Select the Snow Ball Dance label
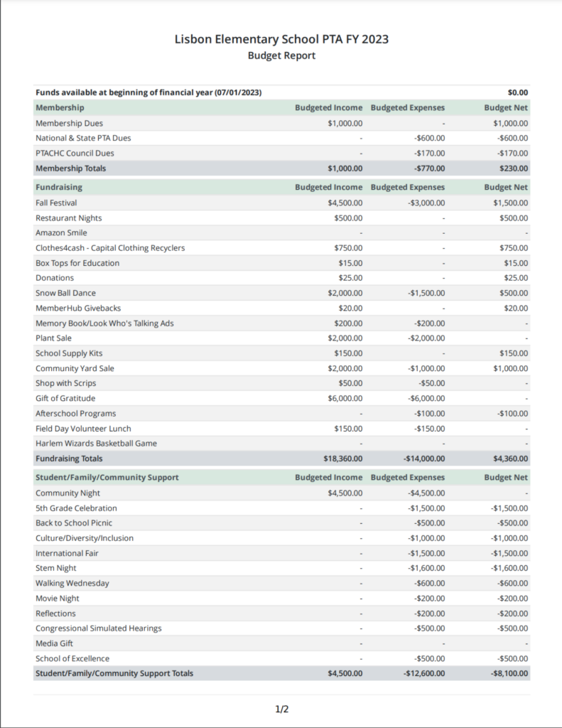 pos(65,293)
